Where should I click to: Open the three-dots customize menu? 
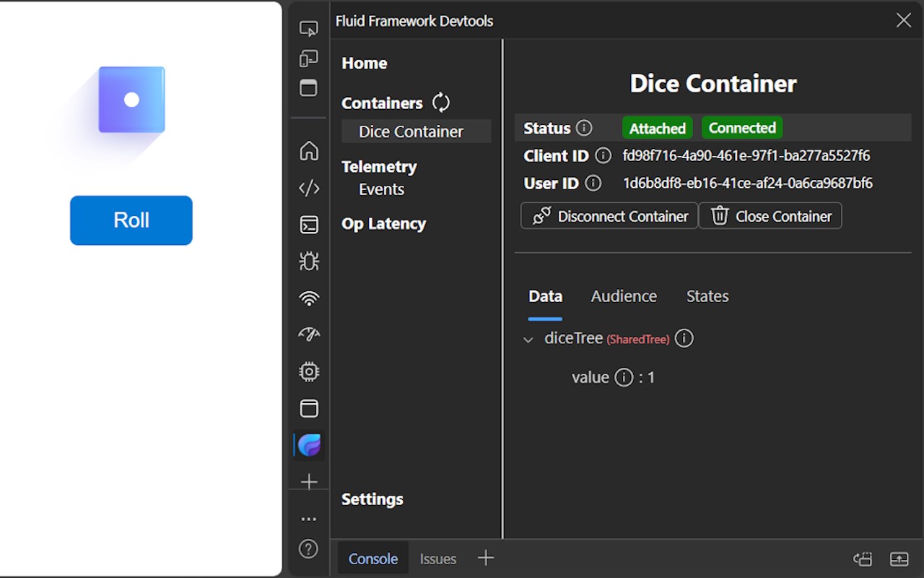(309, 519)
